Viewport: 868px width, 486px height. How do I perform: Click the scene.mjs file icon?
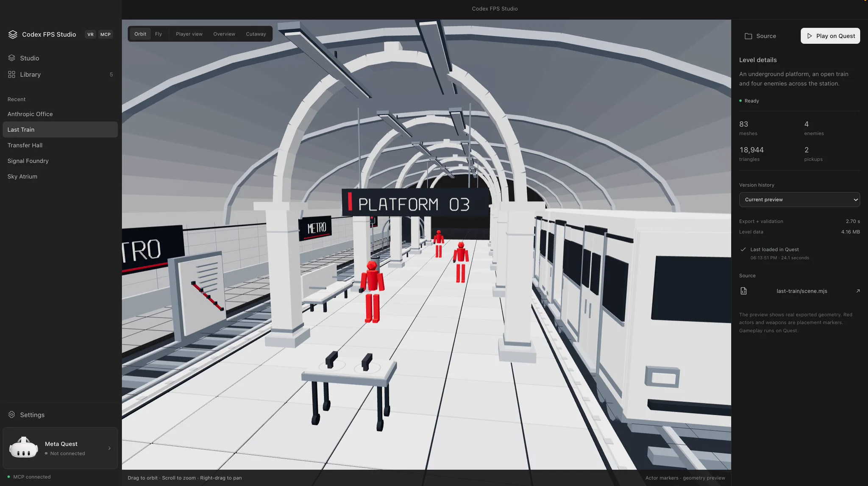pos(743,291)
